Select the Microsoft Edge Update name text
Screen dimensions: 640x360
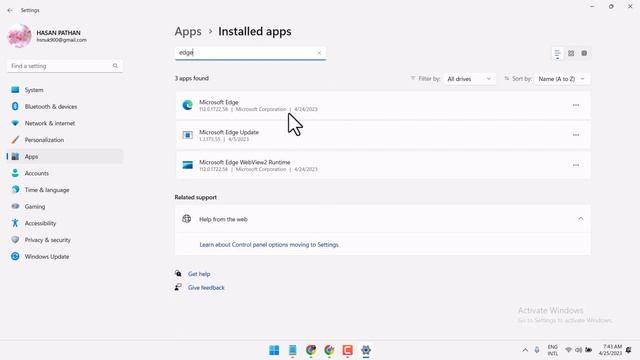pos(229,132)
